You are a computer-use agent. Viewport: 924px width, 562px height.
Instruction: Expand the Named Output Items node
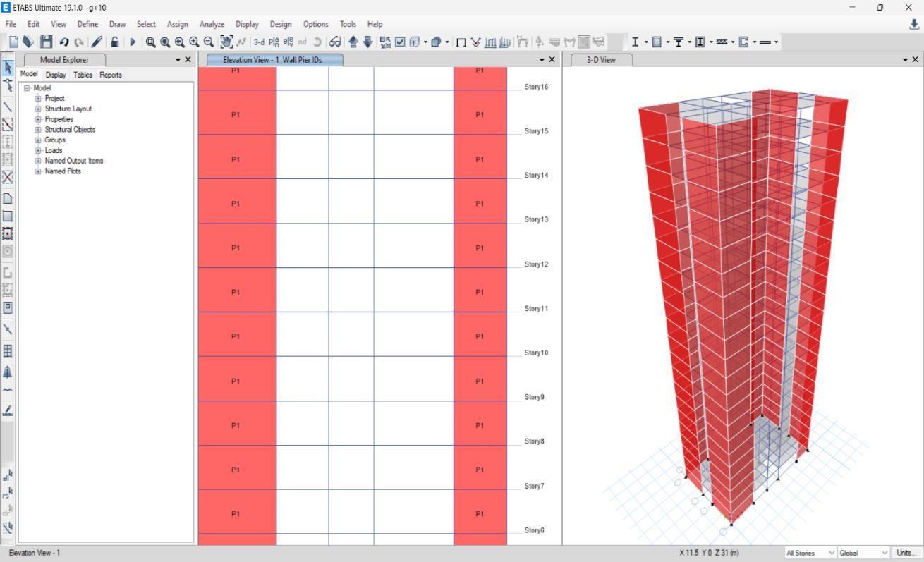[x=39, y=161]
